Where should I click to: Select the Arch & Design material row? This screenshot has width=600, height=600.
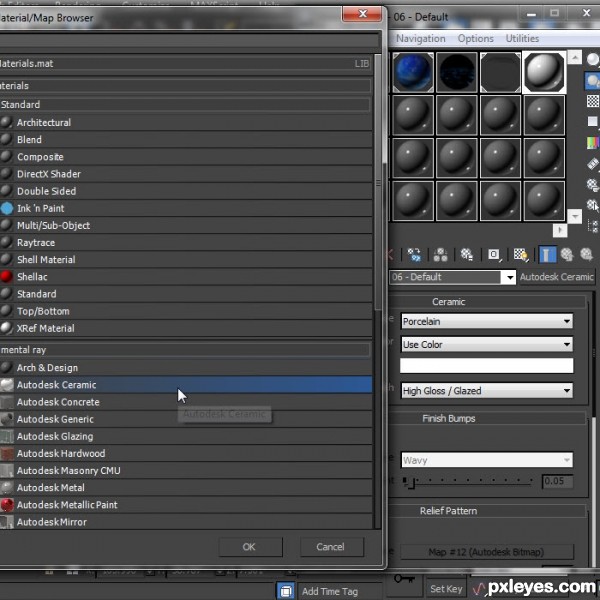coord(186,368)
